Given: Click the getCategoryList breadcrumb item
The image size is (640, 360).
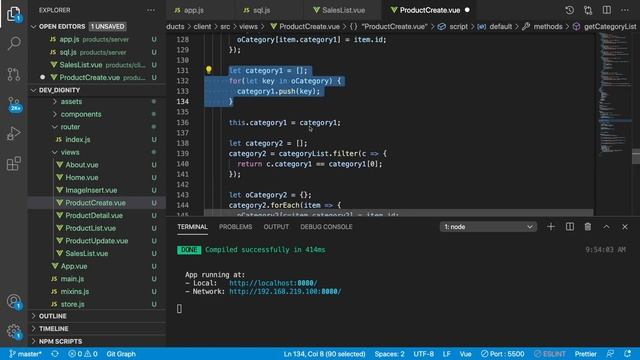Looking at the screenshot, I should [605, 27].
